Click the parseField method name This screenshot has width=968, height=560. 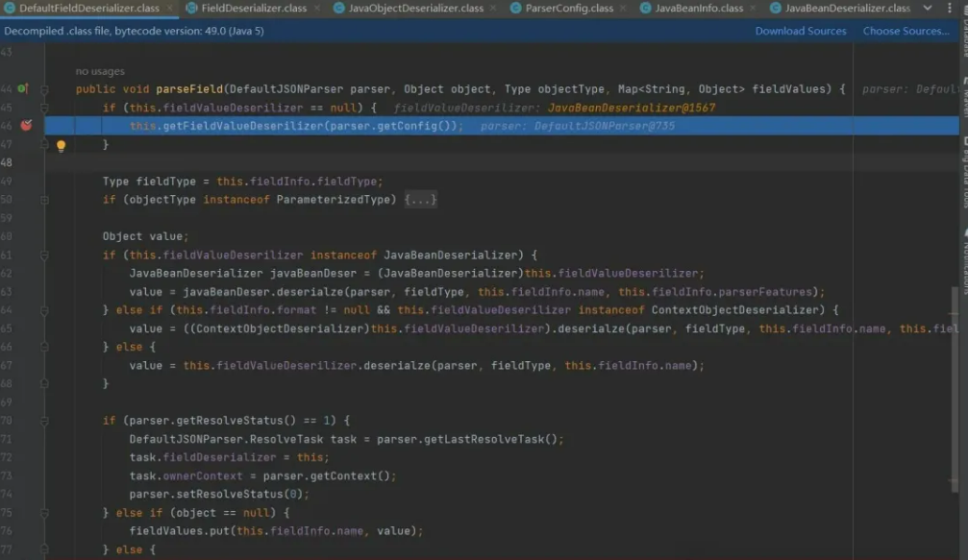coord(189,88)
